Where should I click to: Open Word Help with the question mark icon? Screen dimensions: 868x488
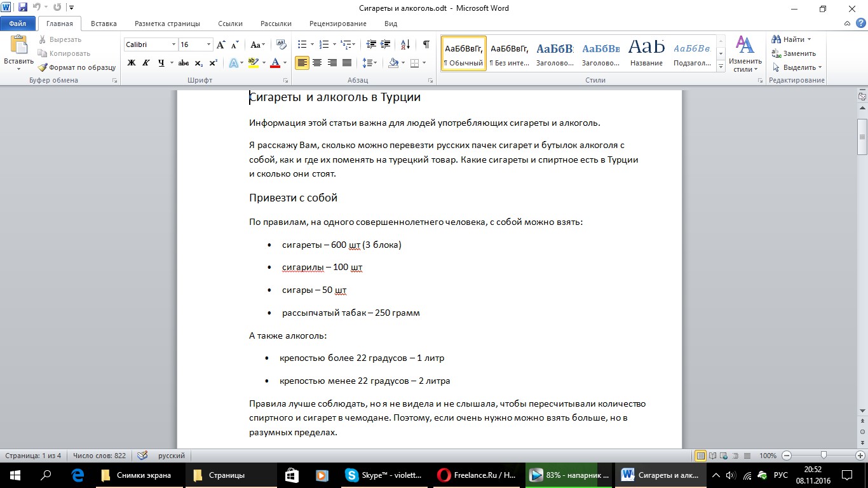(861, 24)
